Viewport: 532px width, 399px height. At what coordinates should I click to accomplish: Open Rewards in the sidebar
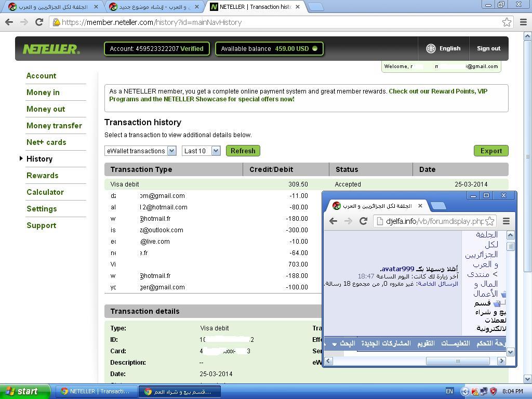point(43,176)
